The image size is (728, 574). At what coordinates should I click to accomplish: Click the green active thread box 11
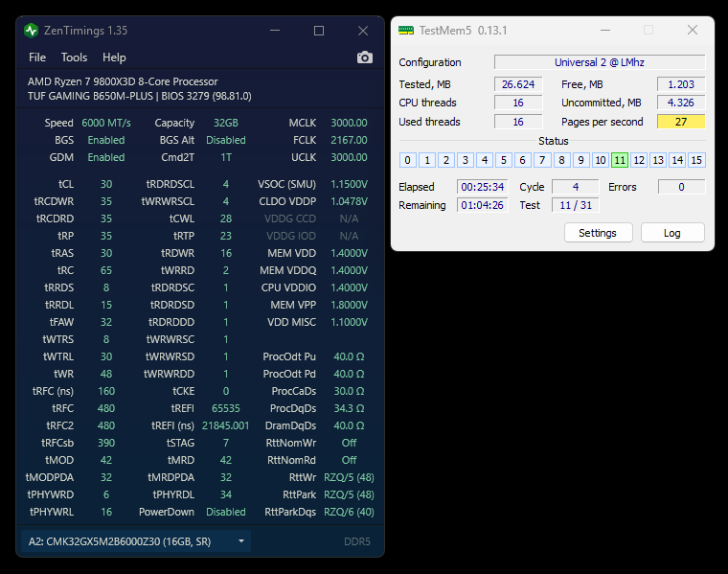(620, 160)
